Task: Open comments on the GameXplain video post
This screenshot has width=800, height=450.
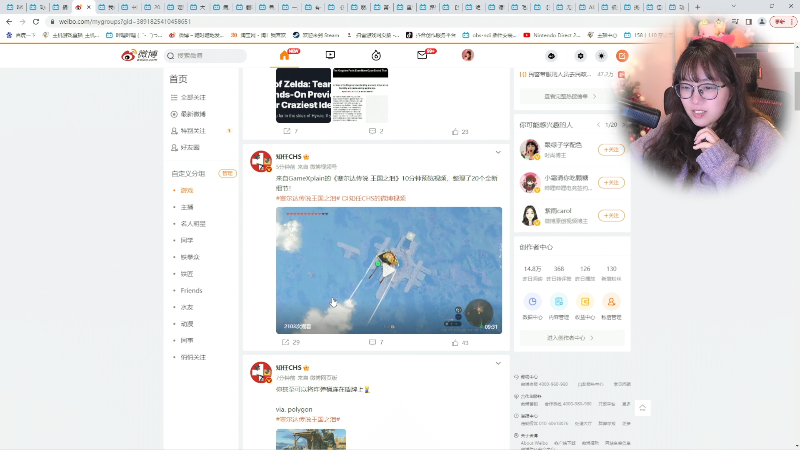Action: [x=376, y=342]
